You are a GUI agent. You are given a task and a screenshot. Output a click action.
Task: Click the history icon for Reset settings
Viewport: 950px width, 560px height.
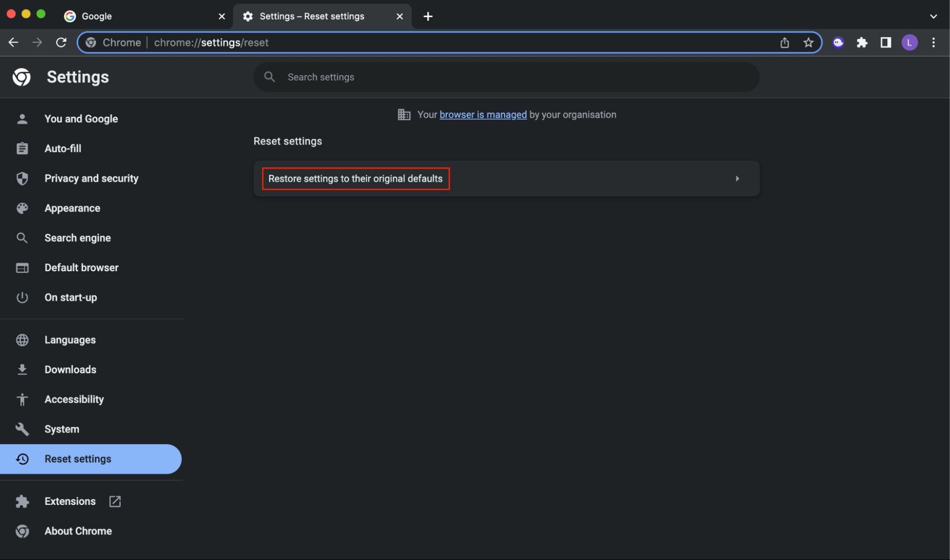point(22,459)
